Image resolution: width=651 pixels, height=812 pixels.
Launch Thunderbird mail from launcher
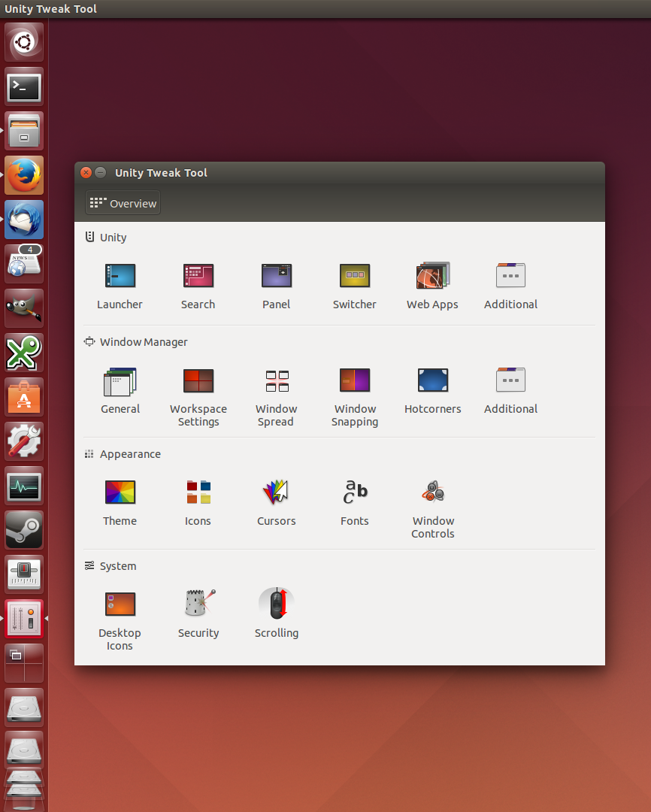coord(24,220)
